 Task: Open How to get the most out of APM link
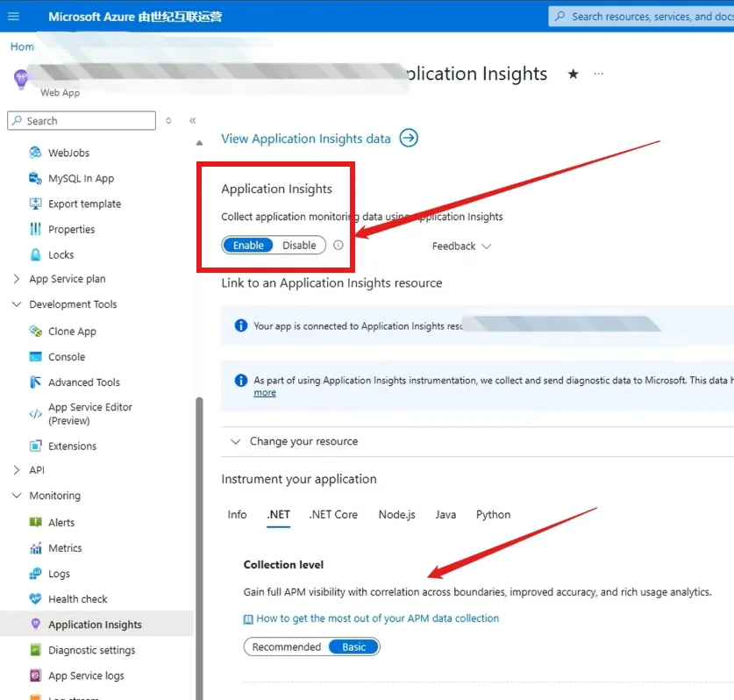(x=377, y=618)
